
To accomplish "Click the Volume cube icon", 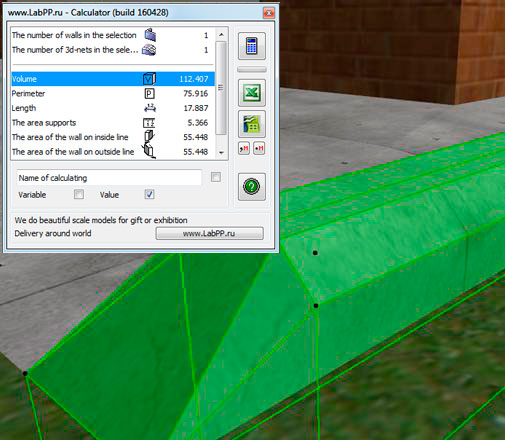I will (x=149, y=79).
